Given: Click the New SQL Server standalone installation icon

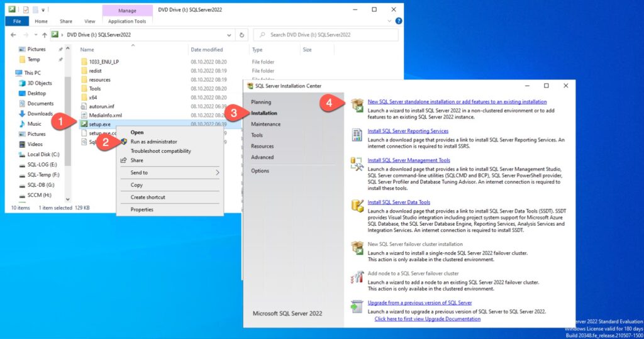Looking at the screenshot, I should tap(357, 105).
